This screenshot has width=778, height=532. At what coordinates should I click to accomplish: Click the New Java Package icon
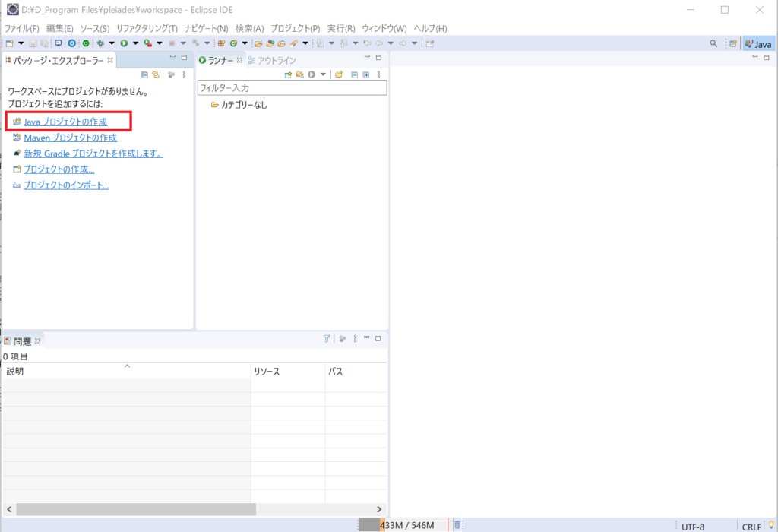point(221,43)
